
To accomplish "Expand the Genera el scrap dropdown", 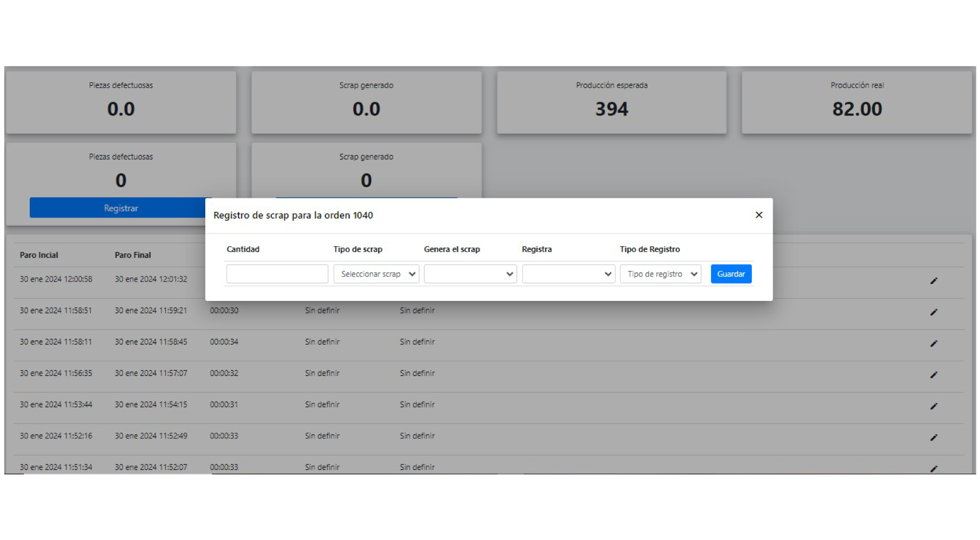I will coord(470,274).
